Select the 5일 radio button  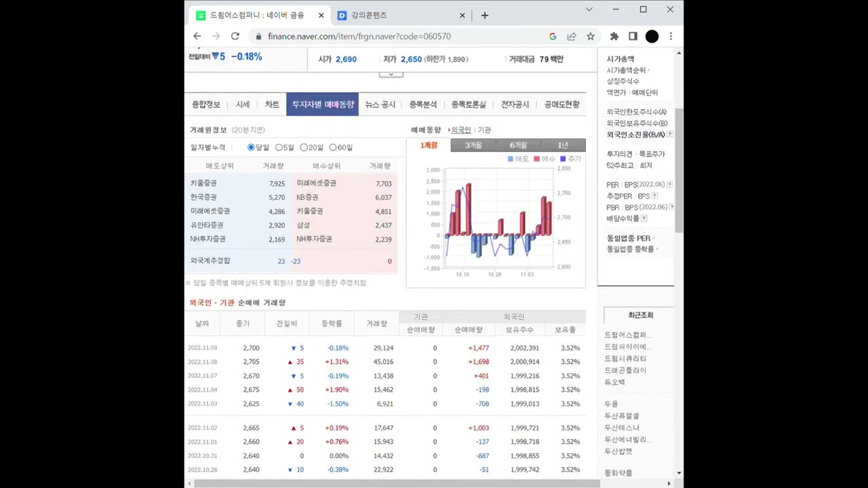[279, 147]
